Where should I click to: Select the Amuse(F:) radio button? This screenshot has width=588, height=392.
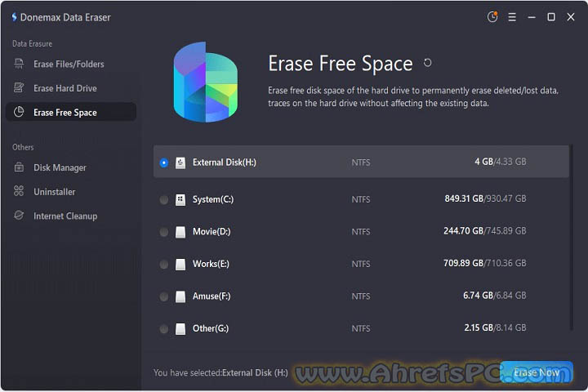tap(164, 296)
